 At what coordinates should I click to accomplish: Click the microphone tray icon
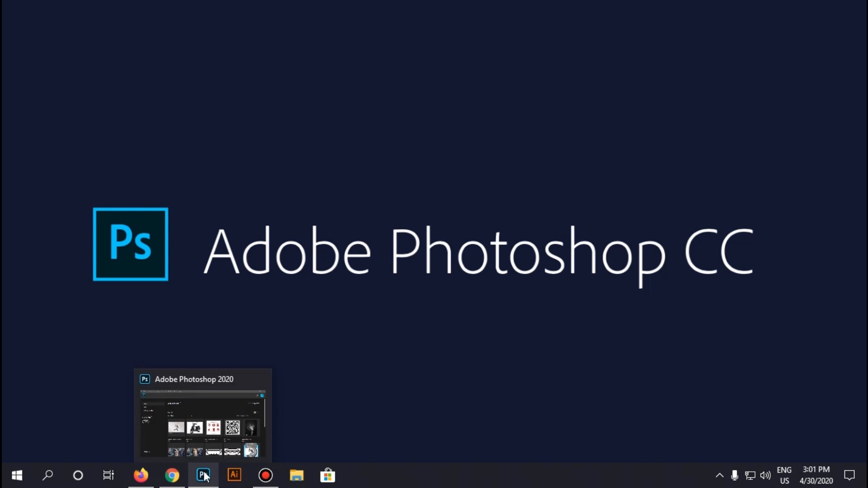coord(735,475)
